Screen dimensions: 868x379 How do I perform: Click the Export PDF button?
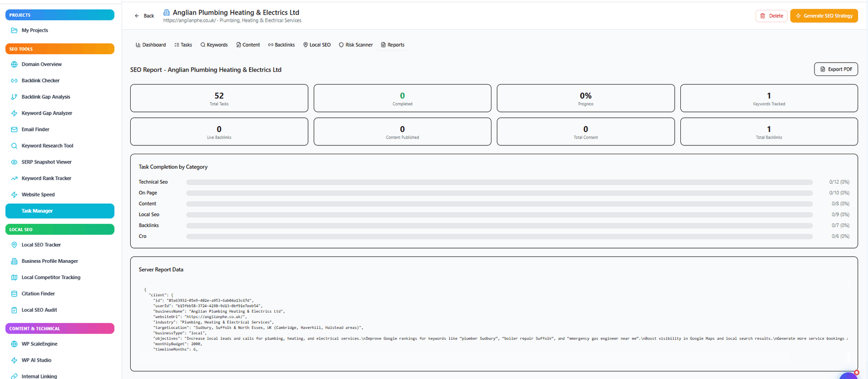(x=836, y=69)
